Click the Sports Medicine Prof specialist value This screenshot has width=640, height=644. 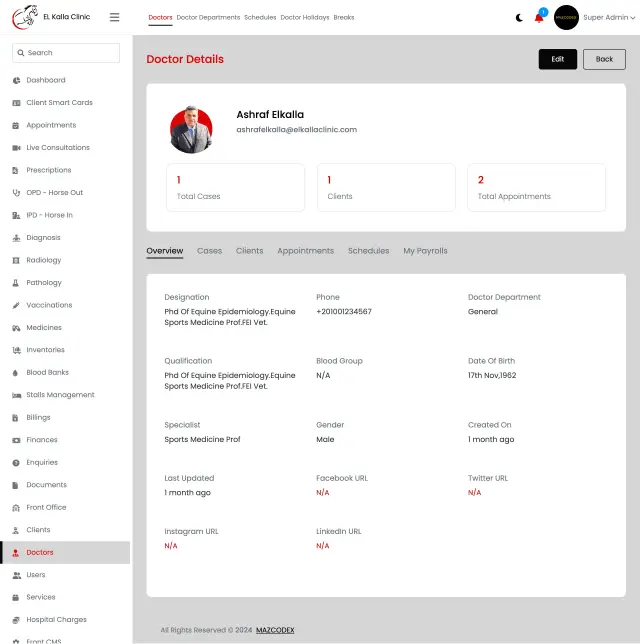point(202,439)
